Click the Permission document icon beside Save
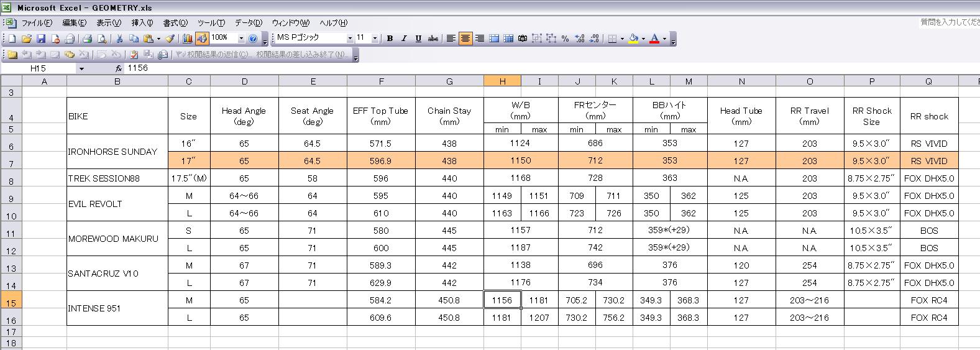Viewport: 980px width, 350px height. [x=55, y=39]
